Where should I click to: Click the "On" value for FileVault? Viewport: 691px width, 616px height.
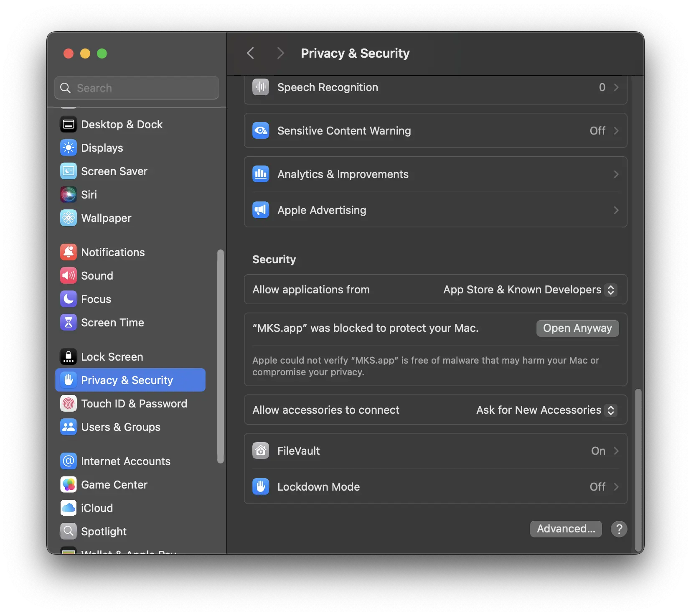(598, 451)
